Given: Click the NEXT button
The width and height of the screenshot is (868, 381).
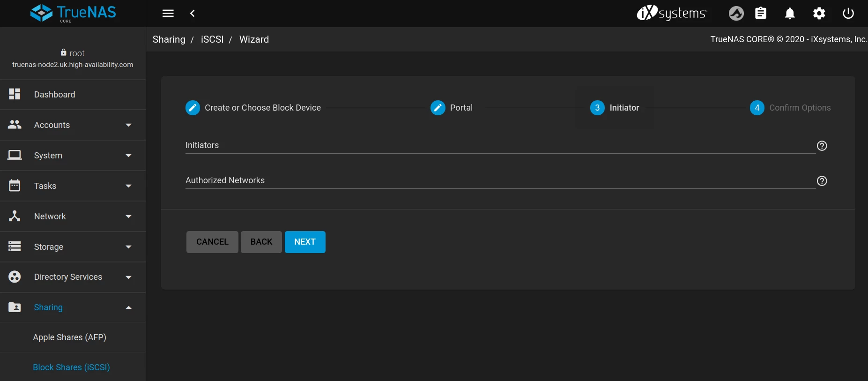Looking at the screenshot, I should pos(305,242).
